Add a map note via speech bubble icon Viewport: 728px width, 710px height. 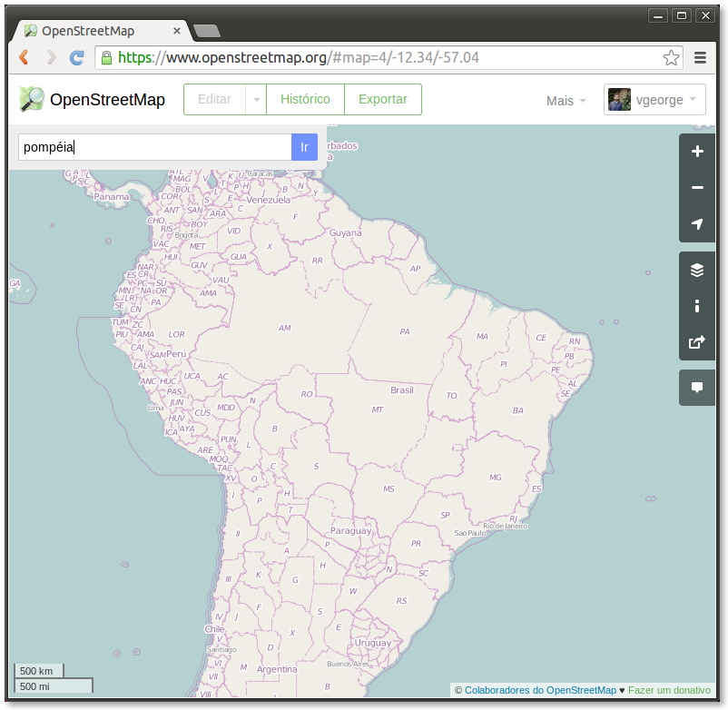(x=697, y=388)
